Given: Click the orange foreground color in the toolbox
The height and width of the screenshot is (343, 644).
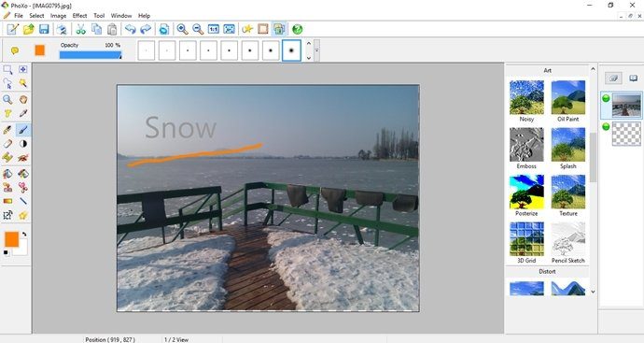Looking at the screenshot, I should [11, 239].
